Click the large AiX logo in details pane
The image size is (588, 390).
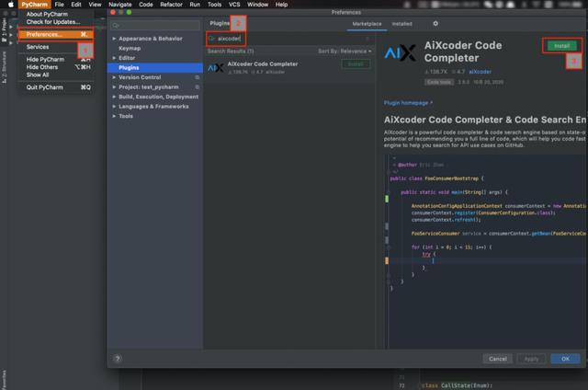click(x=401, y=52)
